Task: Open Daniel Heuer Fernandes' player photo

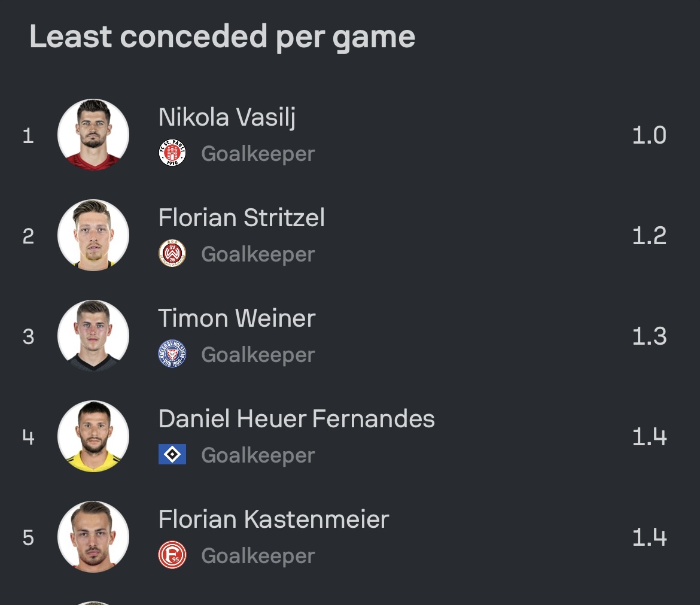Action: click(x=93, y=436)
